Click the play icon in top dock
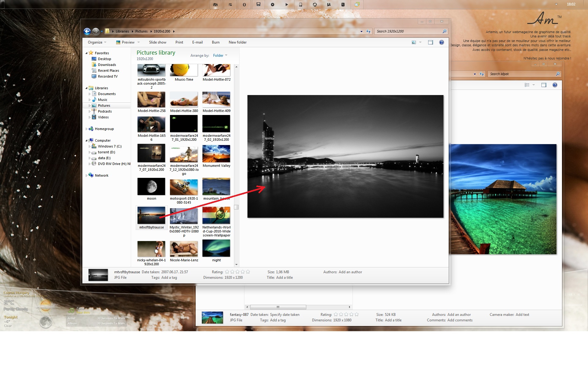Viewport: 588px width, 368px height. [x=286, y=5]
